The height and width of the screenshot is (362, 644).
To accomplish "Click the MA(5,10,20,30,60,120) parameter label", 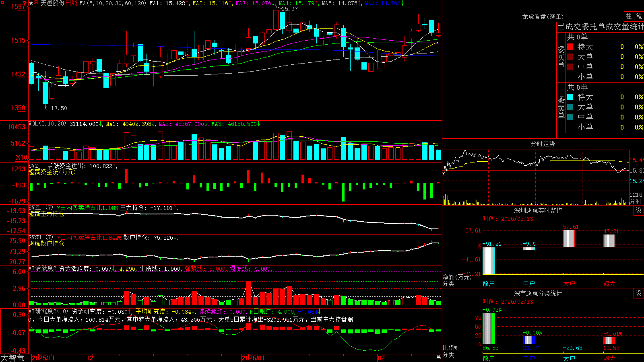I will pyautogui.click(x=113, y=3).
